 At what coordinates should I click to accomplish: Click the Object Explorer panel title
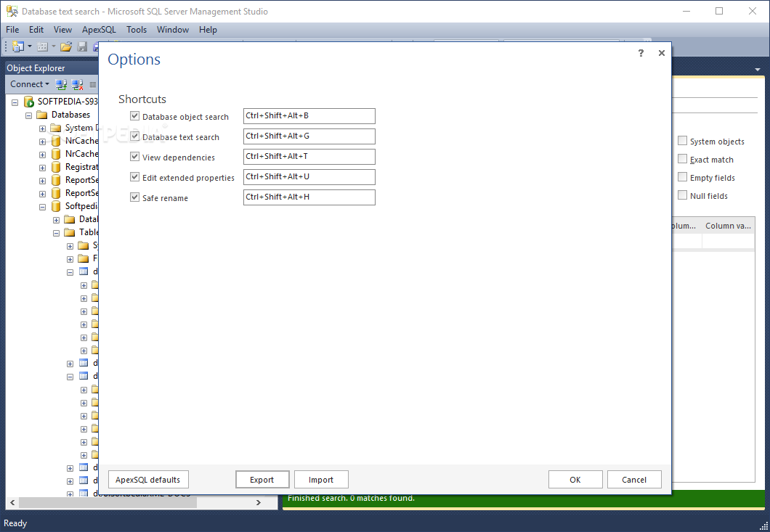click(x=36, y=68)
